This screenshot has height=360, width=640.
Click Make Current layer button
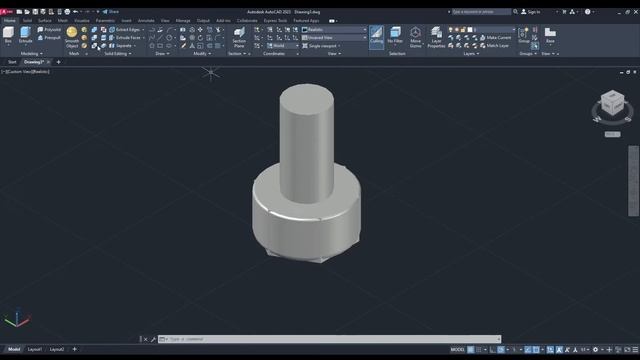(495, 38)
